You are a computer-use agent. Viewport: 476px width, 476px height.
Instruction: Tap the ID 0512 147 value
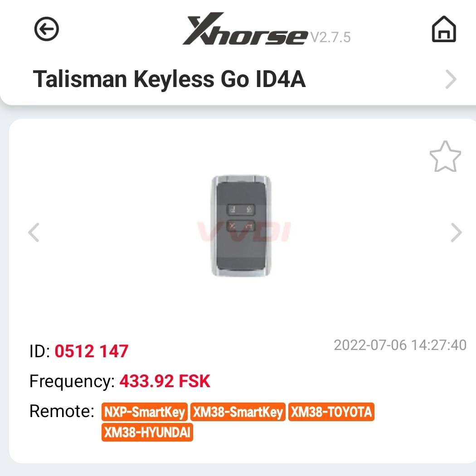[x=92, y=351]
